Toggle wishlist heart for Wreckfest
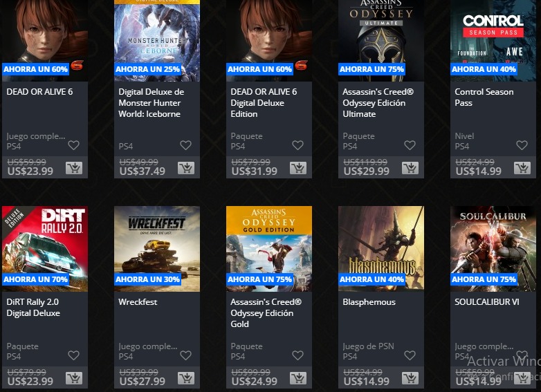Viewport: 541px width, 392px height. tap(185, 355)
